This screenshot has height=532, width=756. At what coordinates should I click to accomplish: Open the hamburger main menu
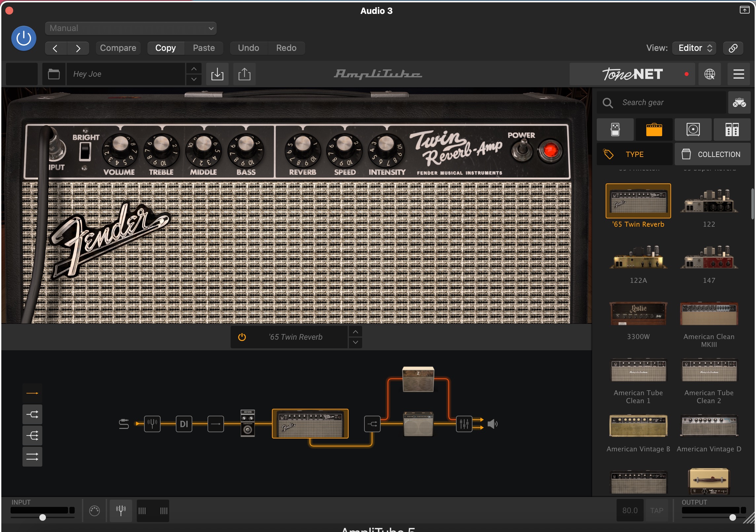738,74
